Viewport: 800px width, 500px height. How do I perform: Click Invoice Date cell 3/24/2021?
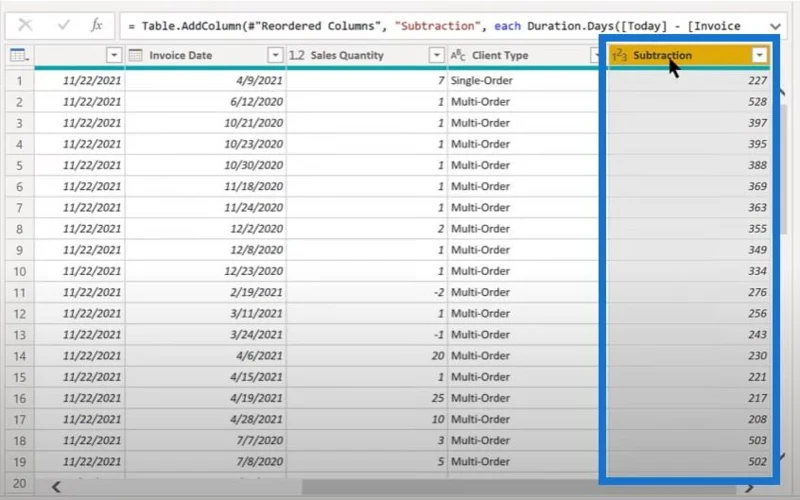[x=206, y=335]
